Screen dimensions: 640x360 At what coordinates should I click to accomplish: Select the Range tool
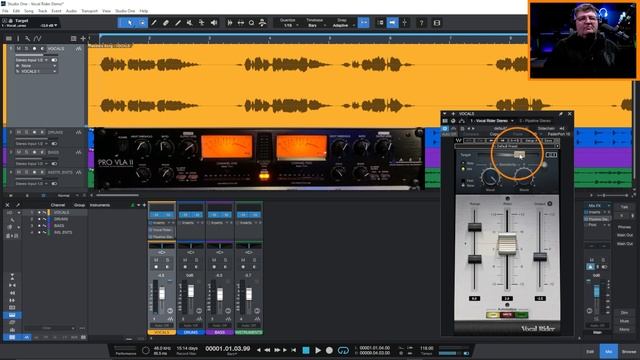(142, 23)
